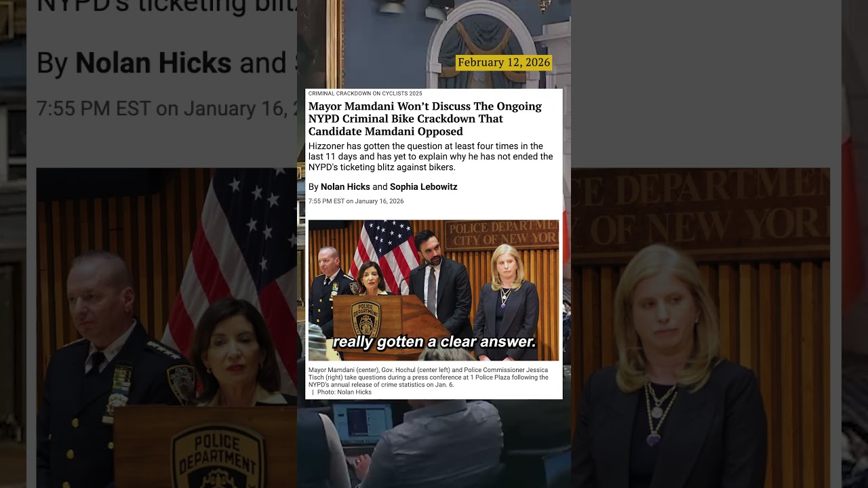Click the photo caption beginning 'Mayor Mamdani (center)'

point(429,378)
